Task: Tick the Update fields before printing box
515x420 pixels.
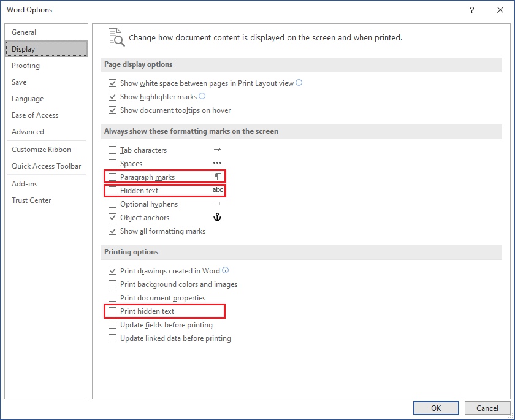Action: click(112, 325)
